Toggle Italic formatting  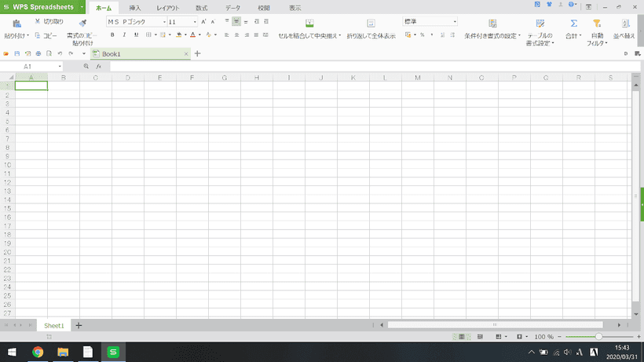tap(124, 35)
